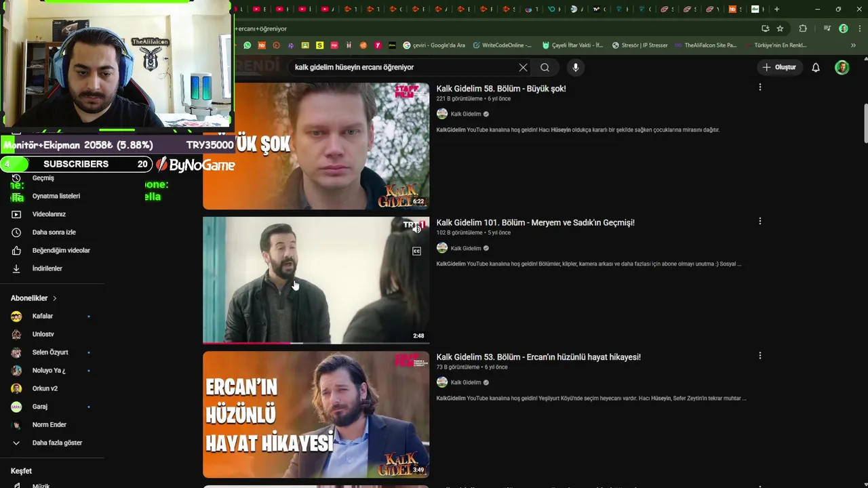The height and width of the screenshot is (488, 868).
Task: Open Müzik under Keşfet
Action: point(41,485)
